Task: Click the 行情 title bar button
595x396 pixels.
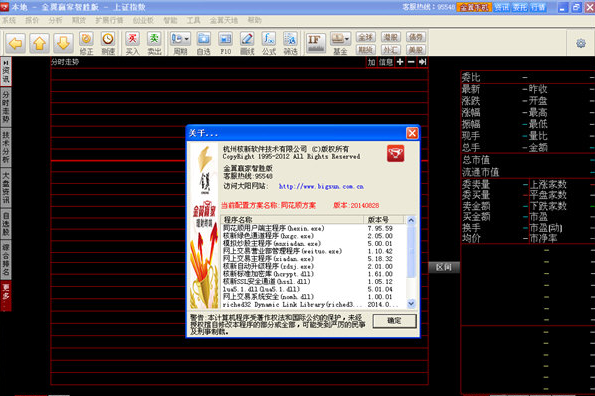Action: (x=538, y=7)
